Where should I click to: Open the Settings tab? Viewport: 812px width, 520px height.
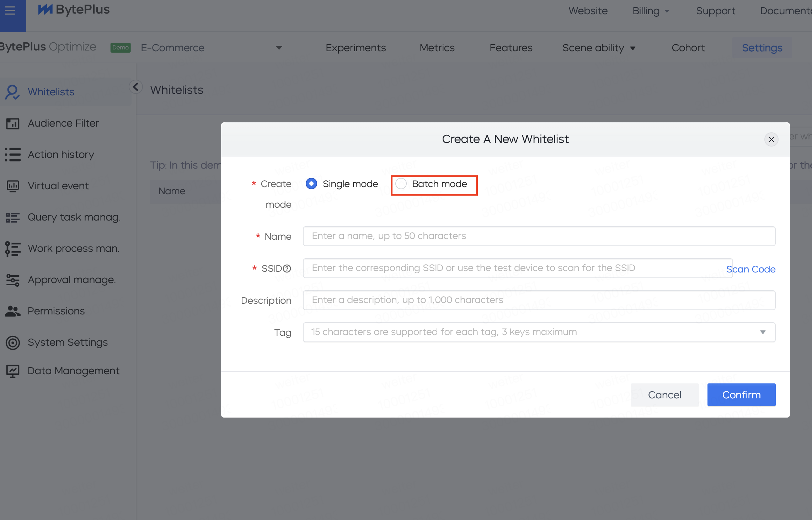click(x=762, y=48)
